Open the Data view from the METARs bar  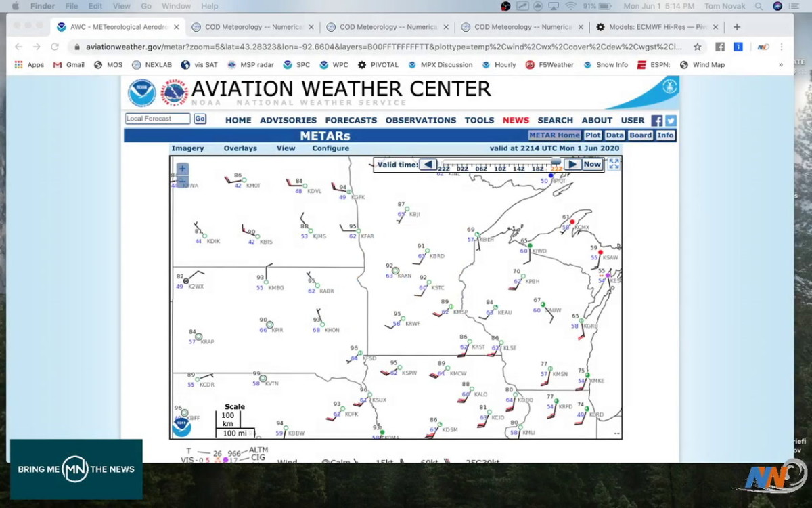(x=614, y=135)
